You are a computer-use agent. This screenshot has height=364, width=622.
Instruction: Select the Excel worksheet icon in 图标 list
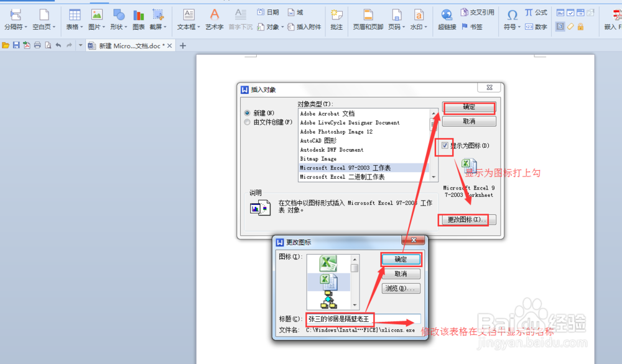(328, 282)
